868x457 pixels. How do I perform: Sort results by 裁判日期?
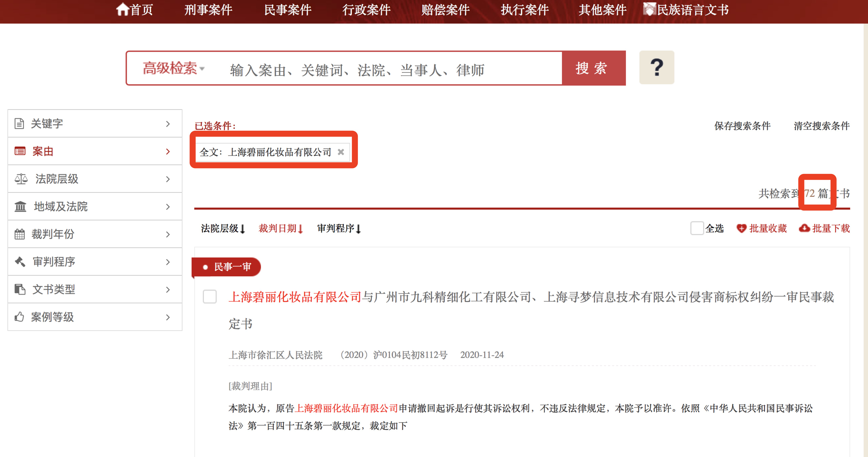(281, 228)
